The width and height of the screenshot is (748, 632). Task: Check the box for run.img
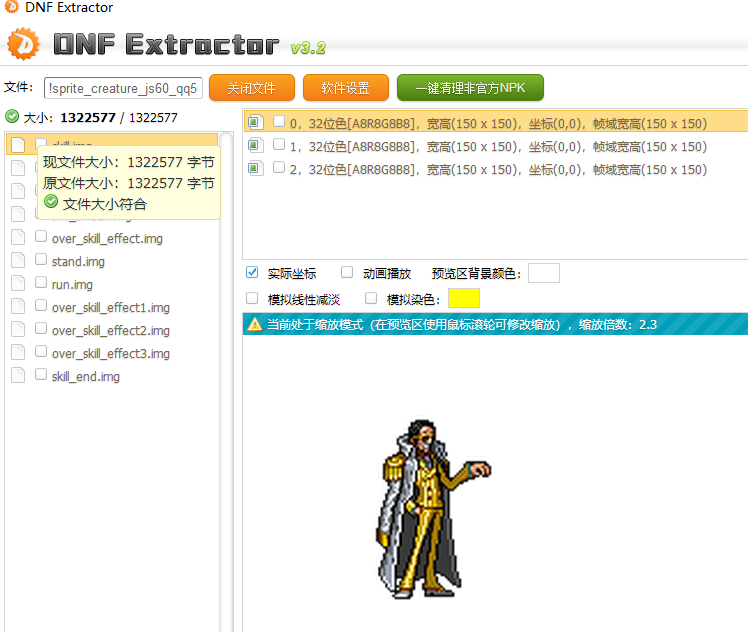pyautogui.click(x=41, y=282)
